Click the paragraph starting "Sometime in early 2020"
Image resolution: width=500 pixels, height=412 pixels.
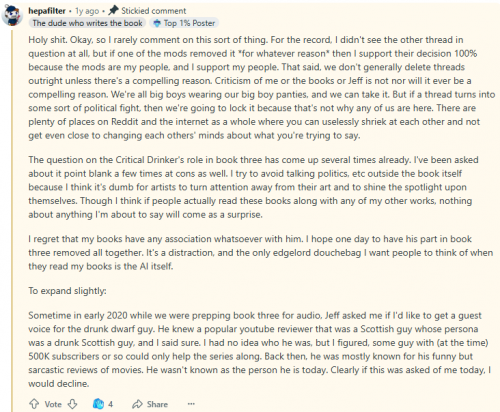tap(259, 349)
